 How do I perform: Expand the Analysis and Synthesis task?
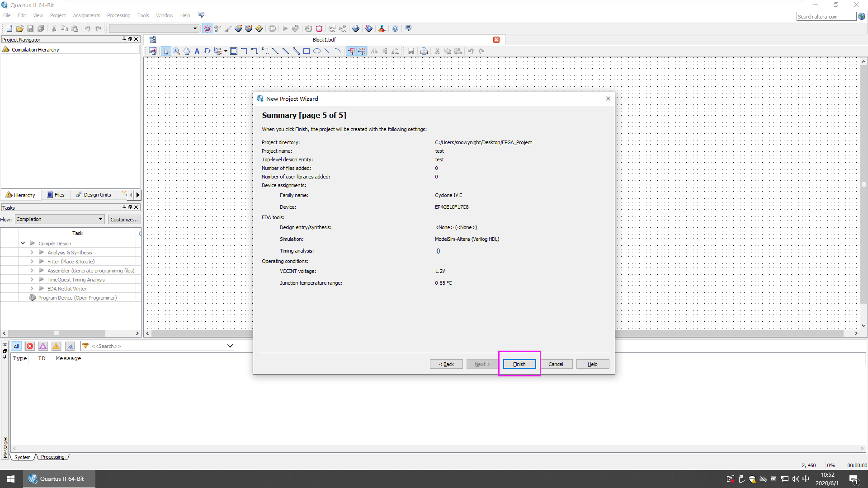coord(31,252)
